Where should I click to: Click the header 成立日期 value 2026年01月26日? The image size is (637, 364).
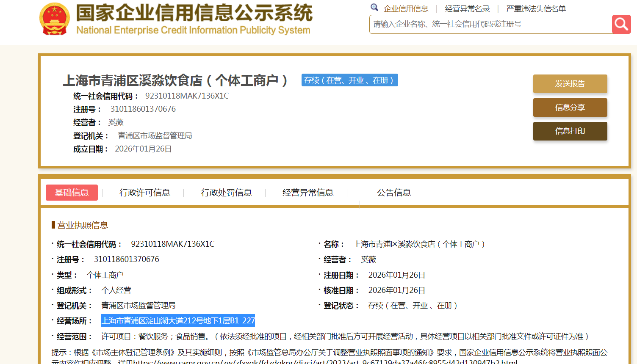143,149
